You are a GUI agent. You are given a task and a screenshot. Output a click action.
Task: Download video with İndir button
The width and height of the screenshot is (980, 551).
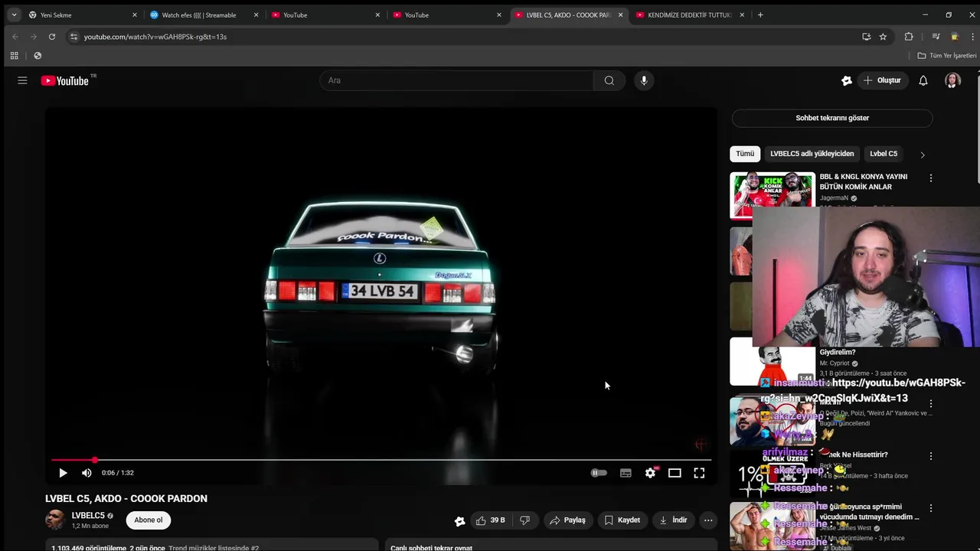[673, 520]
